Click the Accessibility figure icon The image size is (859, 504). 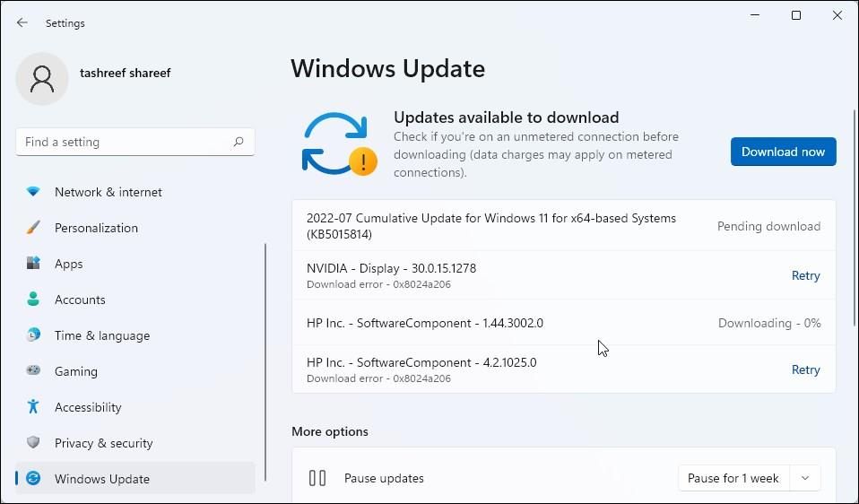33,406
